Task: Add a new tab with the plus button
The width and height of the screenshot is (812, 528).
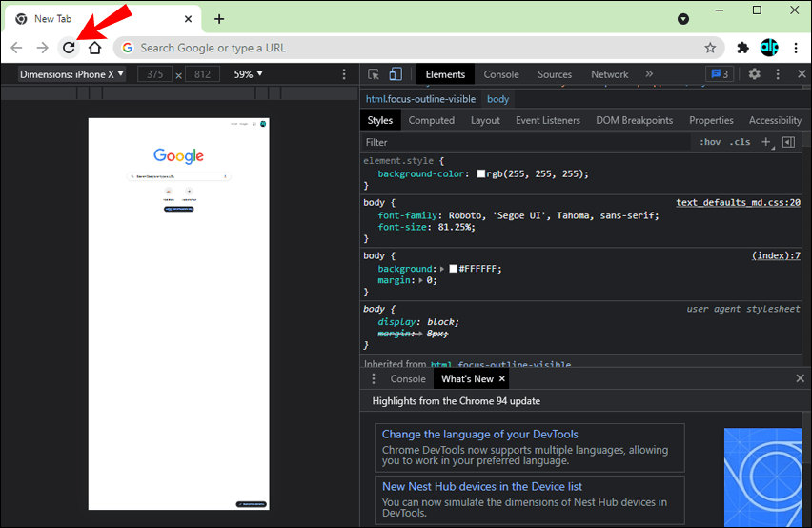Action: [x=219, y=19]
